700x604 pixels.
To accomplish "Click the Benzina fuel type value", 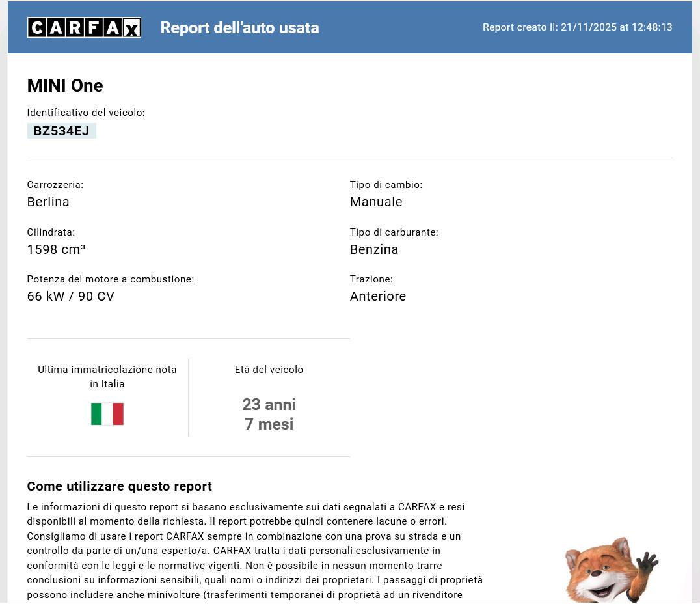I will [x=374, y=249].
